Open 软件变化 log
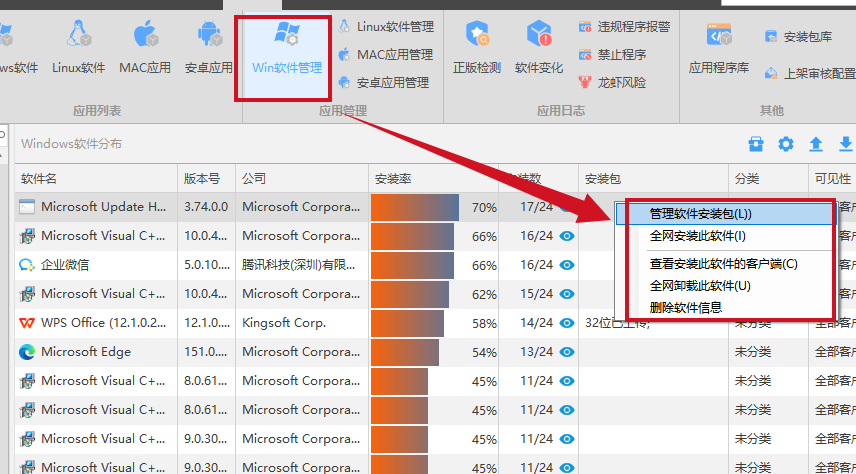This screenshot has width=856, height=474. coord(539,48)
